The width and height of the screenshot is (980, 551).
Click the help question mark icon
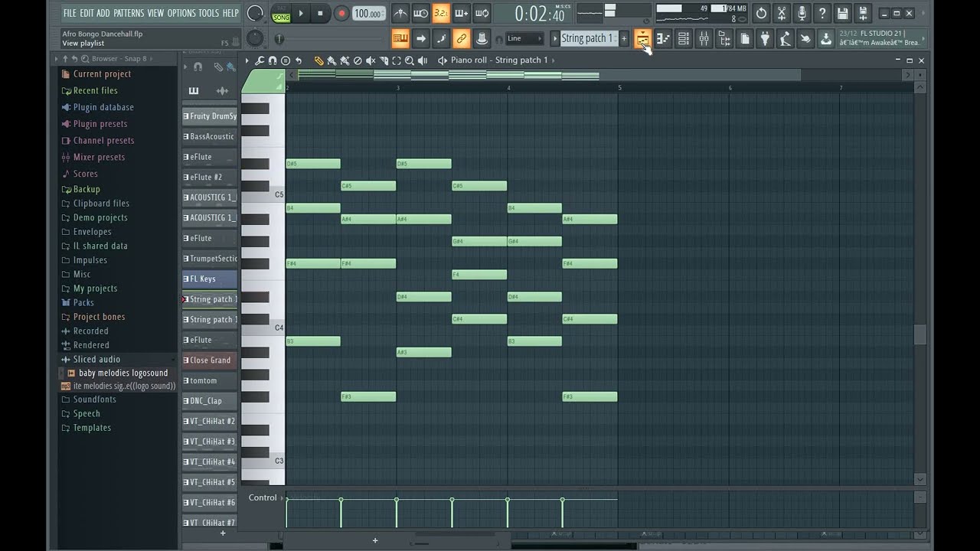[x=822, y=13]
